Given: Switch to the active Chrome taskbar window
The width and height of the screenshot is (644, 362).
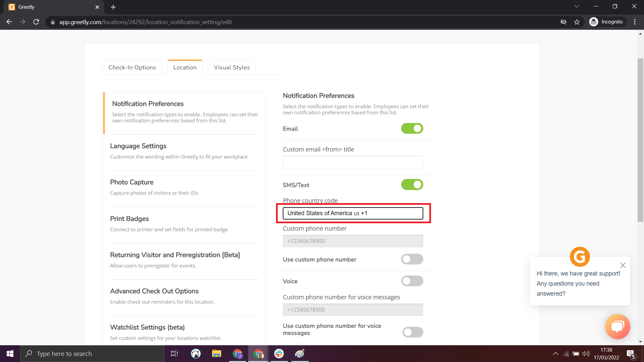Looking at the screenshot, I should (258, 354).
